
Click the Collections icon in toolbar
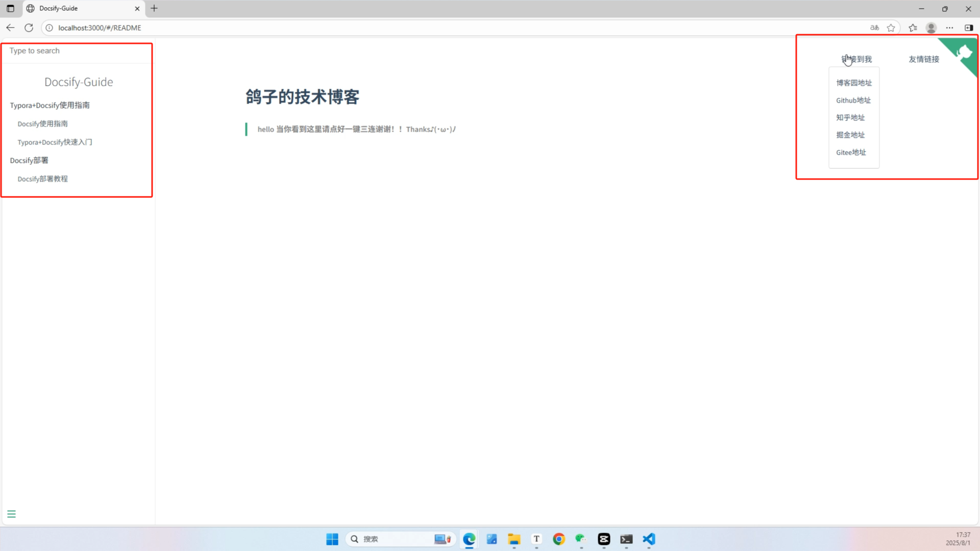coord(913,28)
